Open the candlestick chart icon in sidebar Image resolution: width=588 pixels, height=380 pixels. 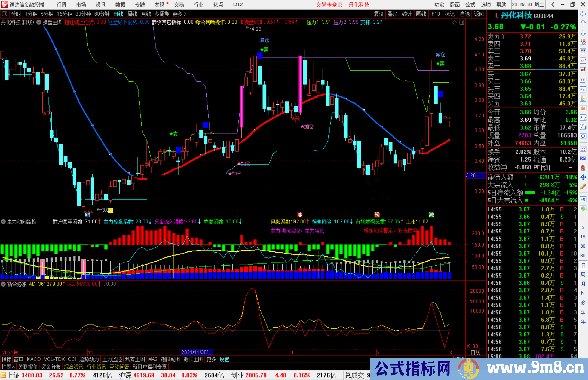pyautogui.click(x=583, y=70)
